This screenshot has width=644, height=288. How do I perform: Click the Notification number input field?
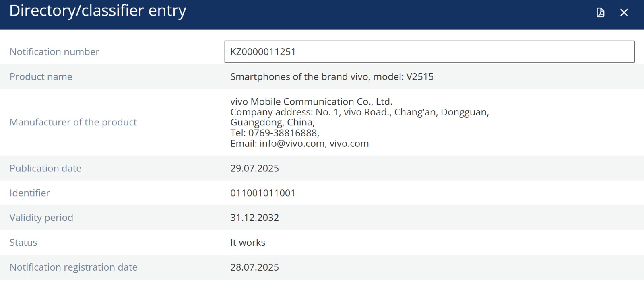click(429, 52)
